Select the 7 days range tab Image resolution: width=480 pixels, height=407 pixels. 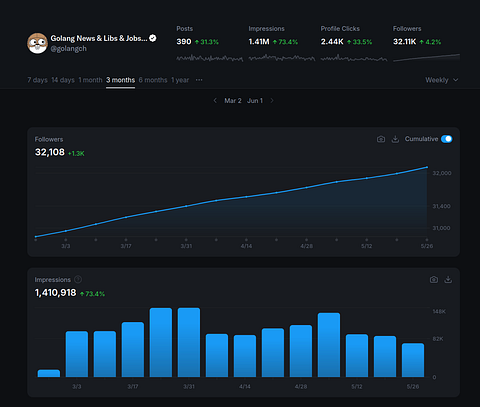pyautogui.click(x=37, y=80)
